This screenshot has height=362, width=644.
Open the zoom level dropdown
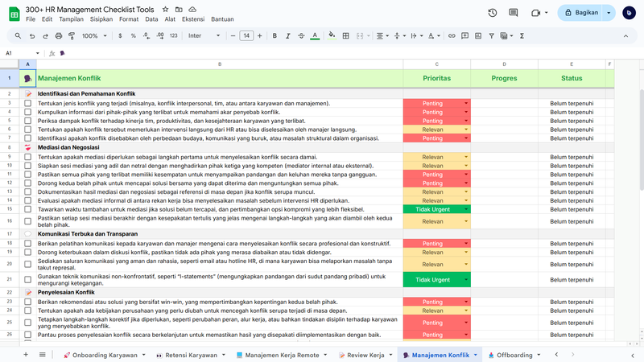(94, 36)
